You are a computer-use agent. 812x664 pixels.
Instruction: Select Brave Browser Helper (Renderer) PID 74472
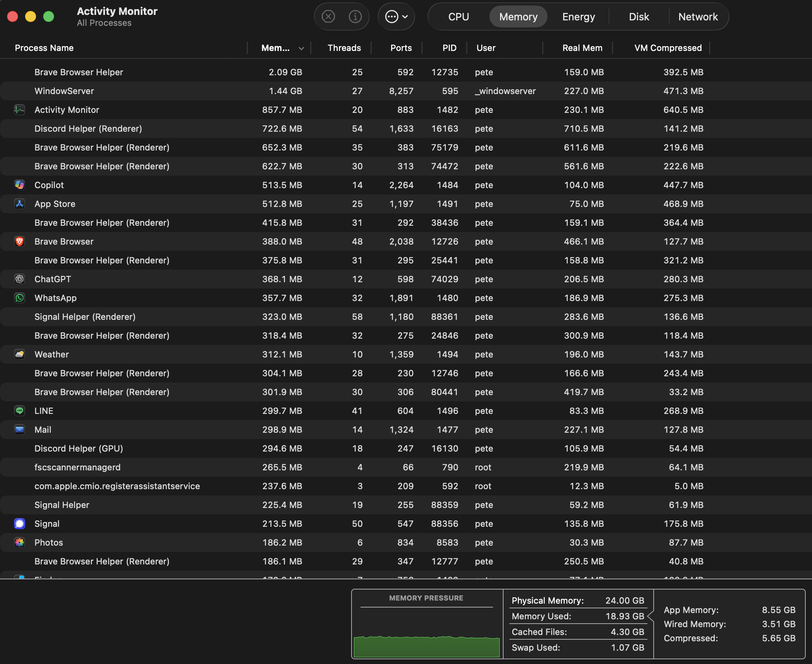coord(406,166)
